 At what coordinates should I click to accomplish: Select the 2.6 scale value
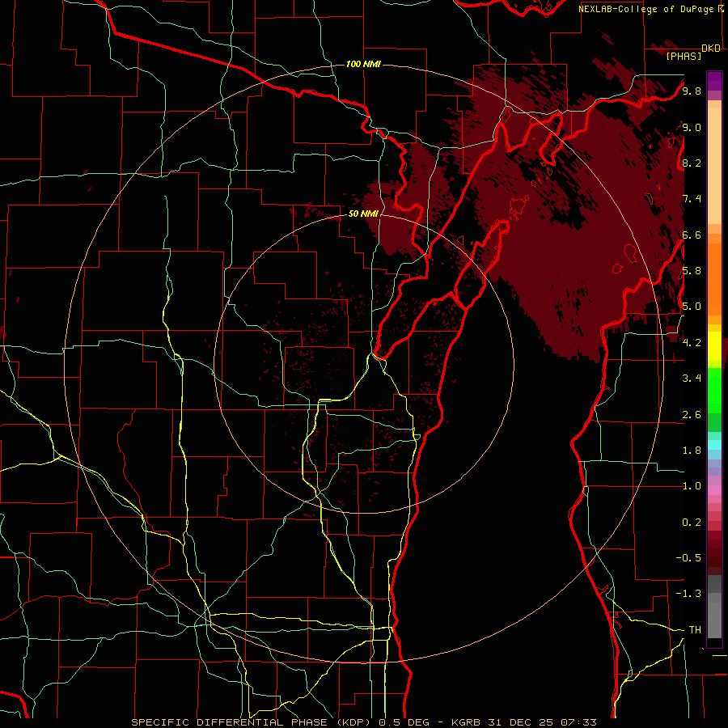point(692,414)
